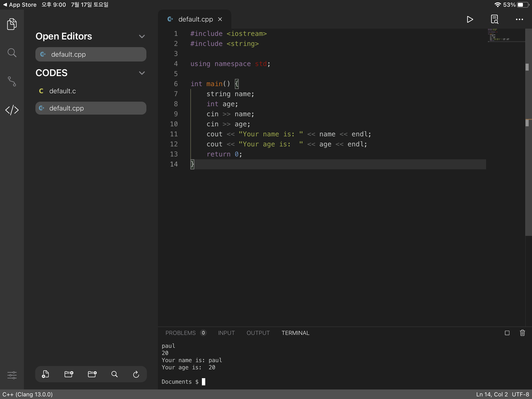Open the document search icon in the top toolbar
The width and height of the screenshot is (532, 399).
pyautogui.click(x=494, y=19)
